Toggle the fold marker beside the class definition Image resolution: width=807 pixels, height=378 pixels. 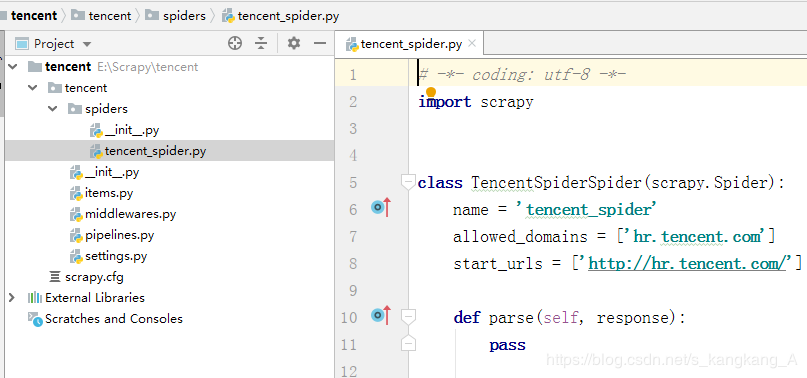click(x=408, y=182)
